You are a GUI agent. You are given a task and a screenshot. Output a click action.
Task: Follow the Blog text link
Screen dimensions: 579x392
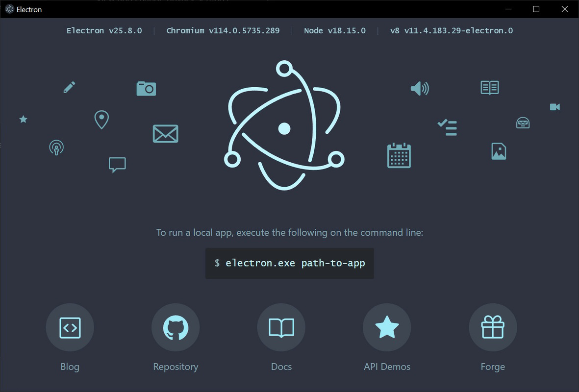(70, 367)
